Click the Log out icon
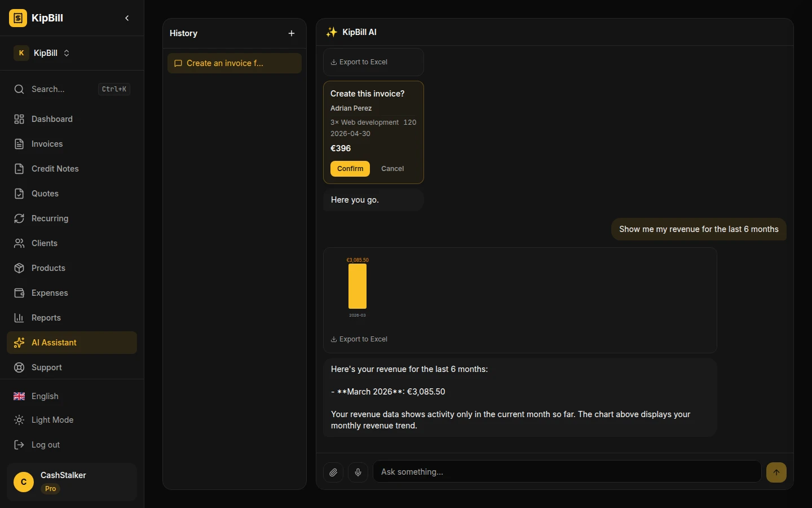 (19, 445)
